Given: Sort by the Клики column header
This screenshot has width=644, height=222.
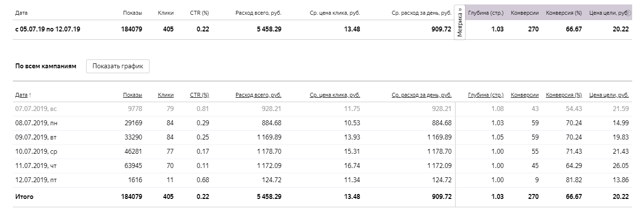Looking at the screenshot, I should (165, 95).
